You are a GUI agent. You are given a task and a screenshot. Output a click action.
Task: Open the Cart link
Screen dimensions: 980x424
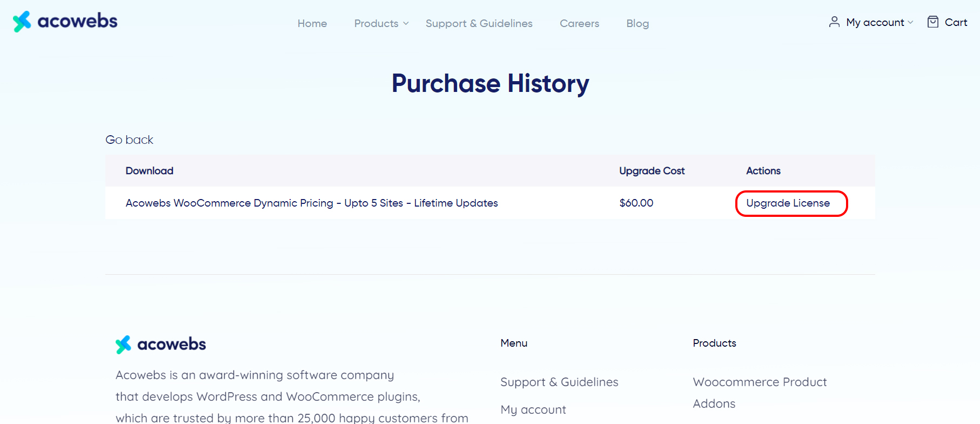(x=956, y=22)
